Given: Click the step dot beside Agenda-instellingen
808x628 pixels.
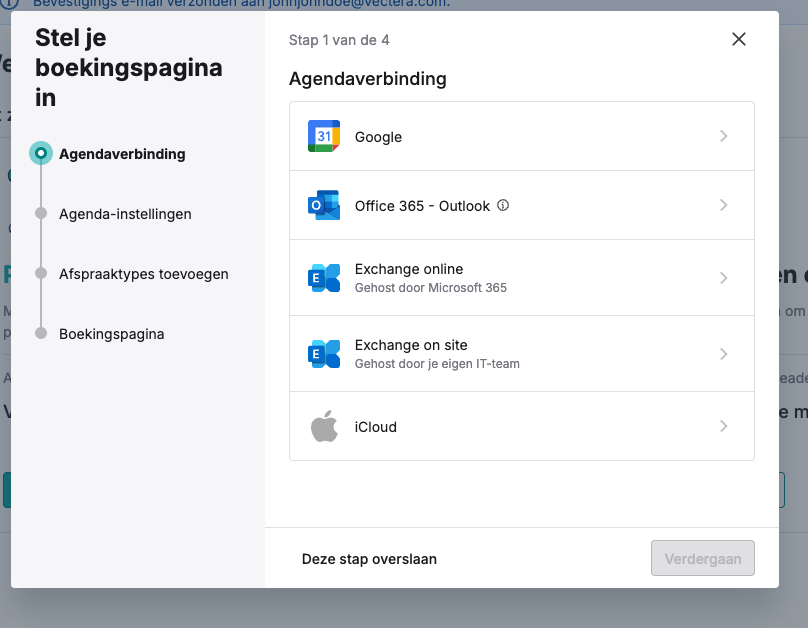Looking at the screenshot, I should pyautogui.click(x=41, y=213).
